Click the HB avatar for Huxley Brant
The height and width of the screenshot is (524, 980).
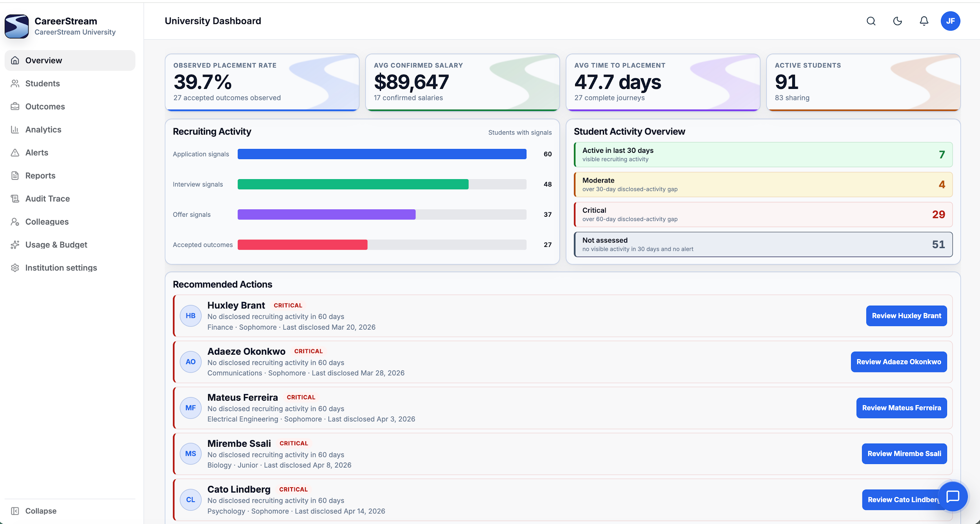(x=191, y=316)
